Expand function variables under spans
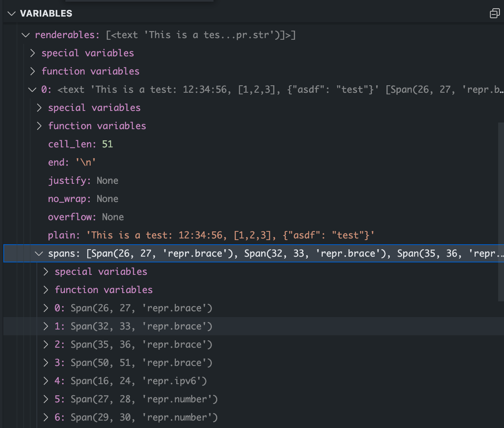 click(x=46, y=290)
